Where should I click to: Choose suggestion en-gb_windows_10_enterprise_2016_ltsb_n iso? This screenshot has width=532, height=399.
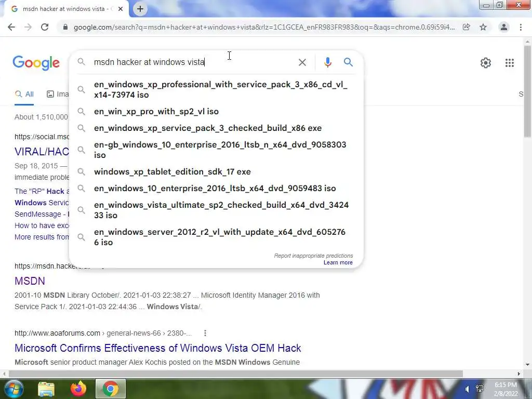pos(216,150)
